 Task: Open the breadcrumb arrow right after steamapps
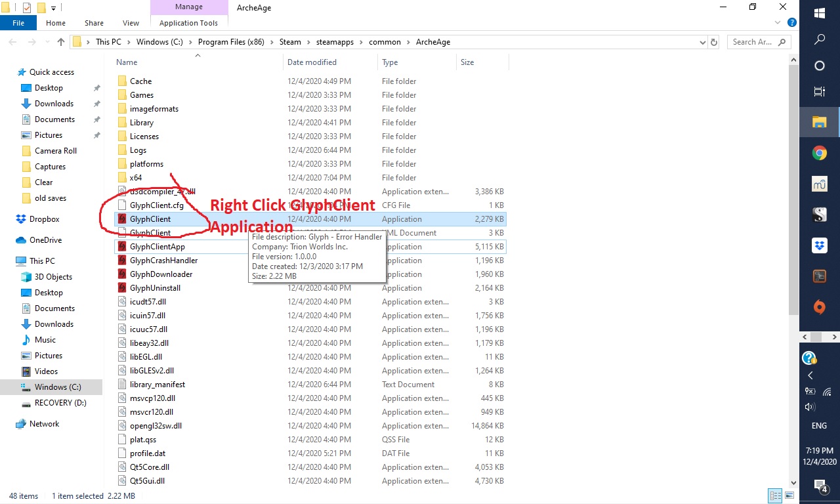pos(361,42)
